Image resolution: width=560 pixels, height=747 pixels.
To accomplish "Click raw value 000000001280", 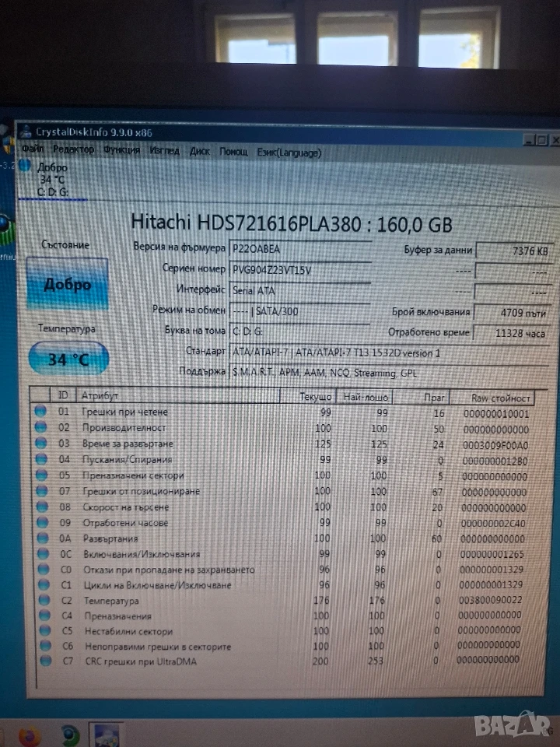I will tap(495, 461).
